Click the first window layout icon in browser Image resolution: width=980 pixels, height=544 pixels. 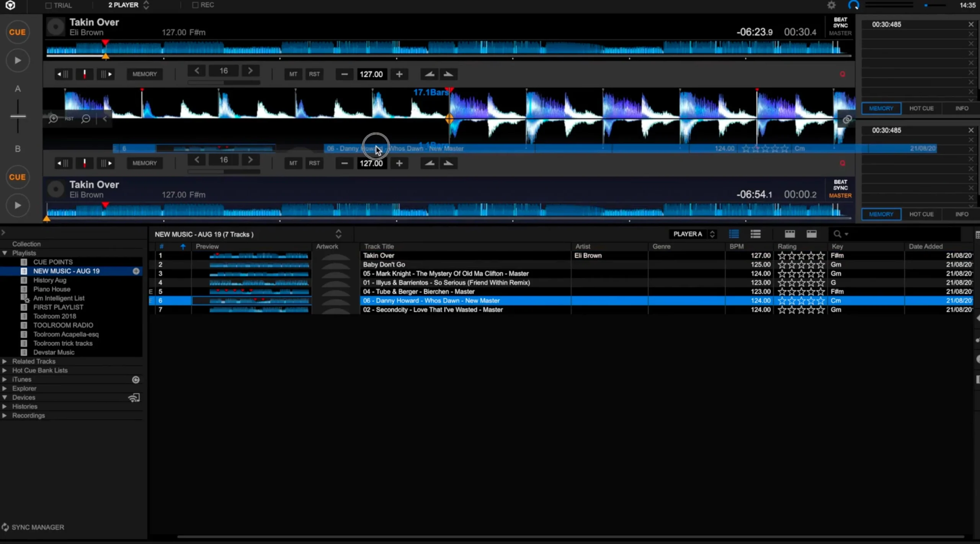(790, 234)
